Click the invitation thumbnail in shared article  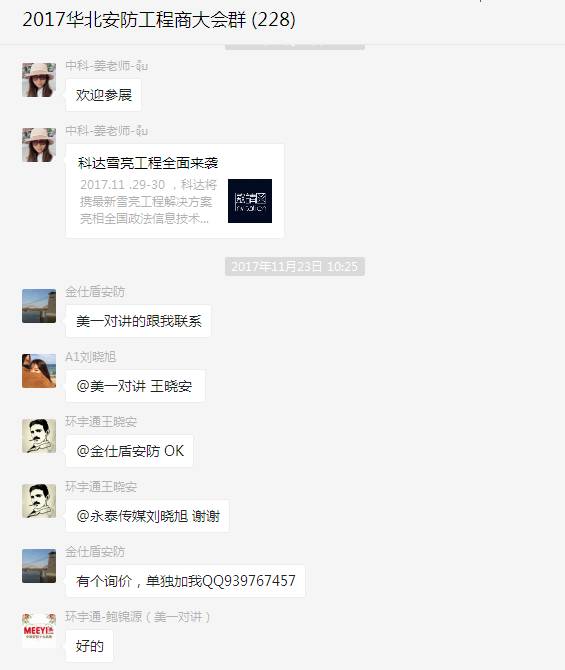point(250,201)
